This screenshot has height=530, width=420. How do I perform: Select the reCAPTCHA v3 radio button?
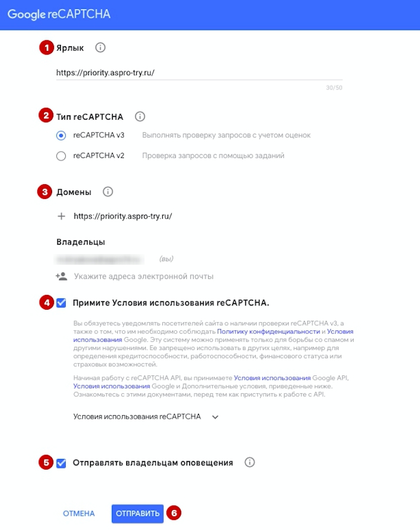click(61, 136)
